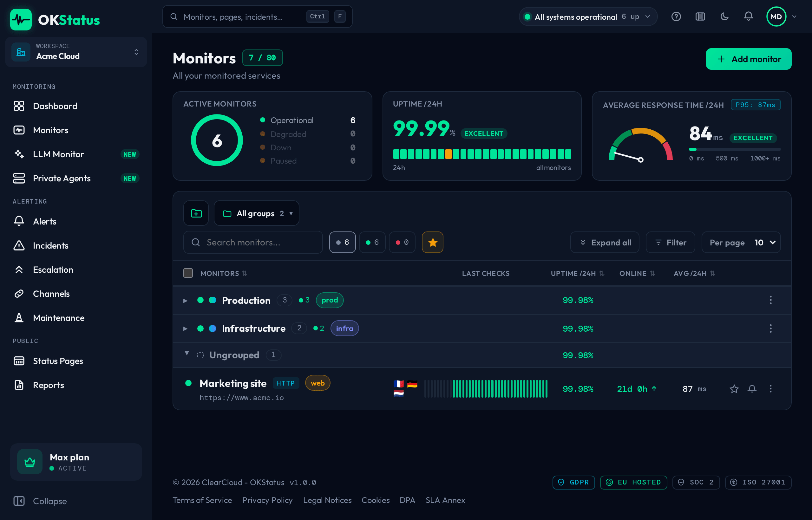Toggle dark mode moon icon

tap(724, 16)
